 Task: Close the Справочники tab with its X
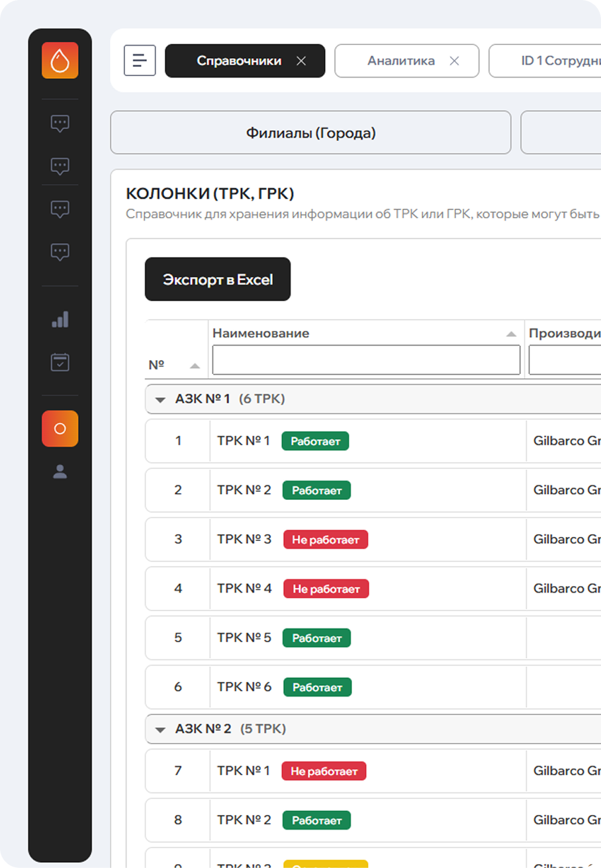(301, 61)
